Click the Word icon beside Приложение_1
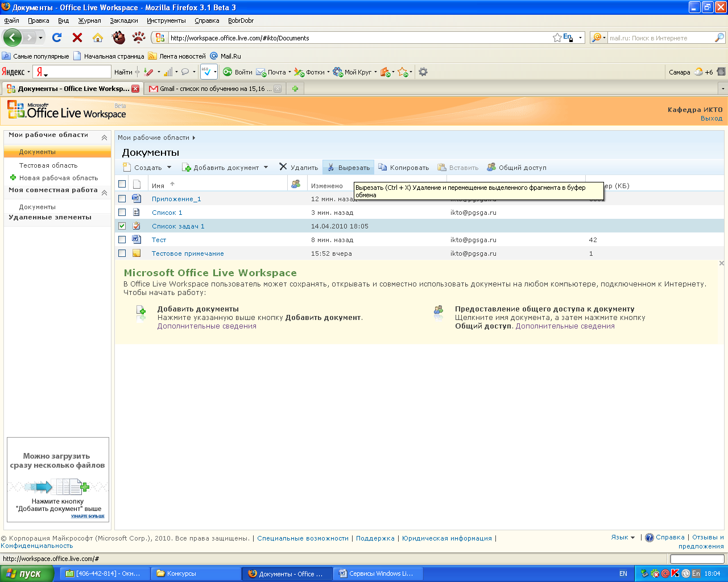The width and height of the screenshot is (728, 582). click(x=136, y=198)
